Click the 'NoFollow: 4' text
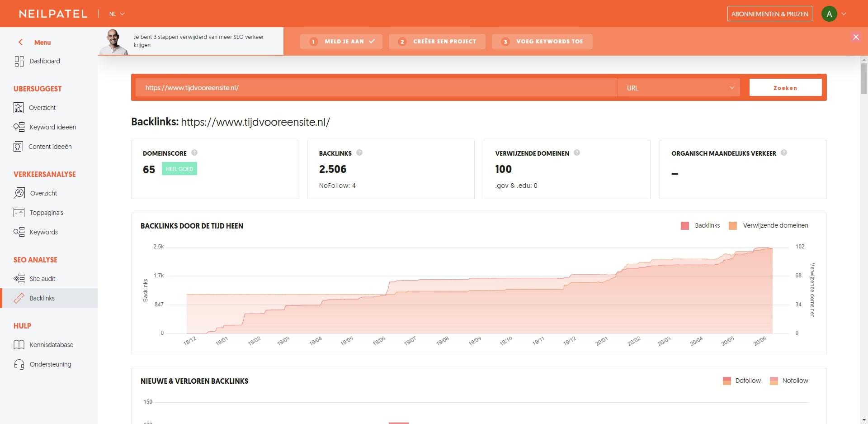Image resolution: width=868 pixels, height=424 pixels. point(337,186)
